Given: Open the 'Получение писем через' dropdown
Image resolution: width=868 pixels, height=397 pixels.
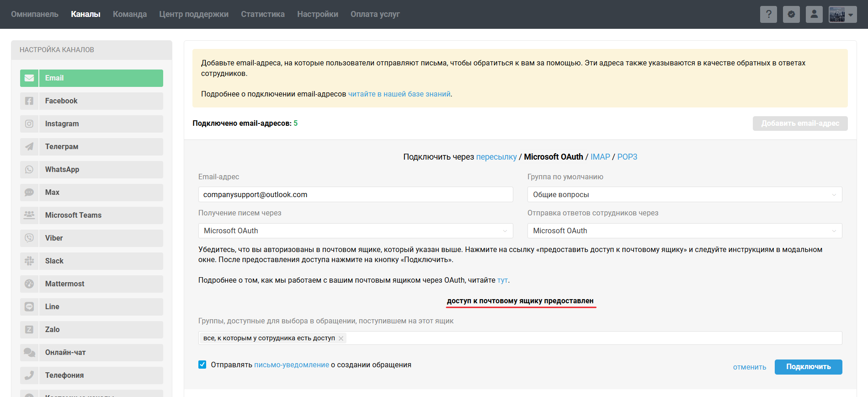Looking at the screenshot, I should pyautogui.click(x=355, y=231).
